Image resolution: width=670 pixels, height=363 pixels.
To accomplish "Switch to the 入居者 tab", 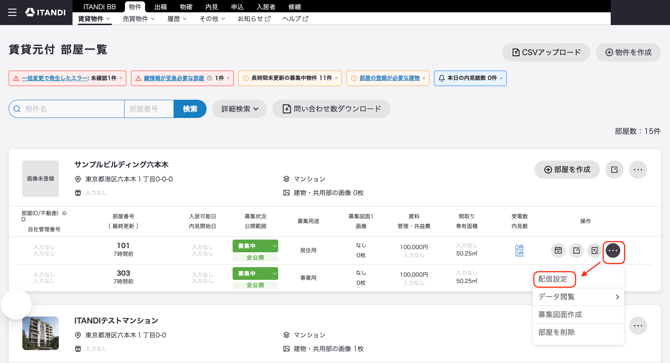I will pyautogui.click(x=266, y=7).
